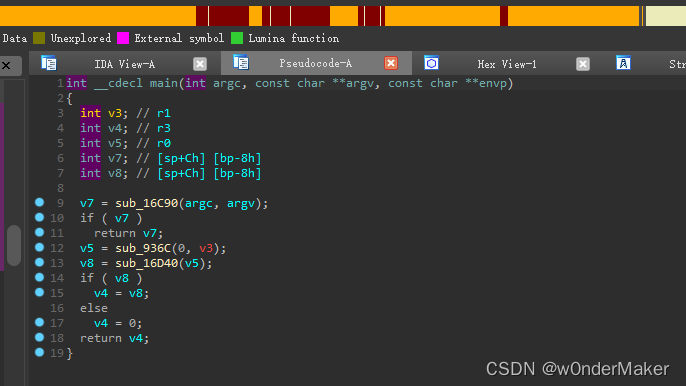This screenshot has height=386, width=686.
Task: Click the Hex View-1 tab icon
Action: pos(431,63)
